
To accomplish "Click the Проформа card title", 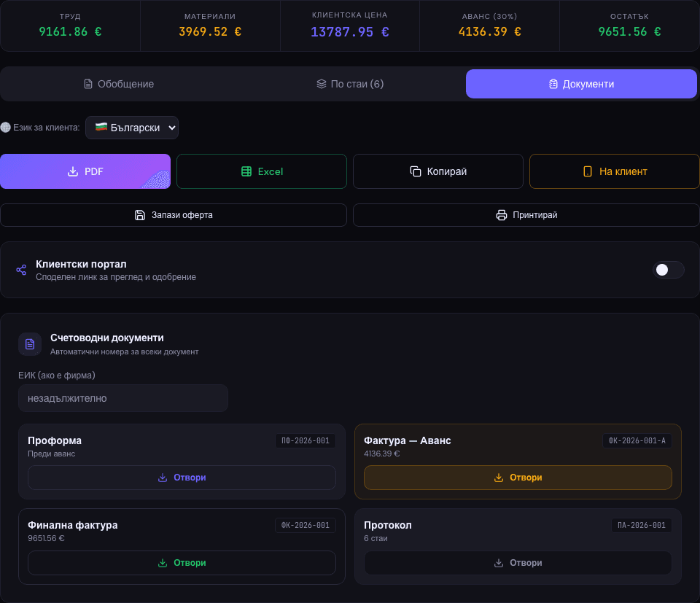I will click(x=55, y=440).
